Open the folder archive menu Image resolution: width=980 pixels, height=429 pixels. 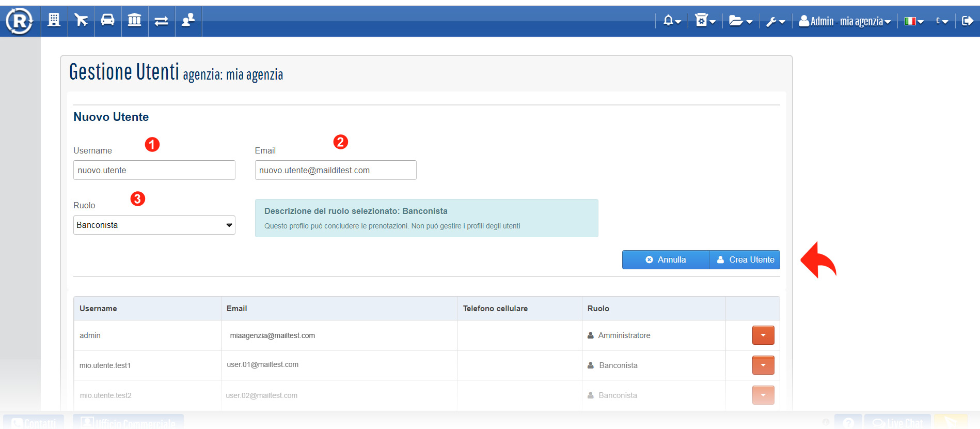[740, 21]
